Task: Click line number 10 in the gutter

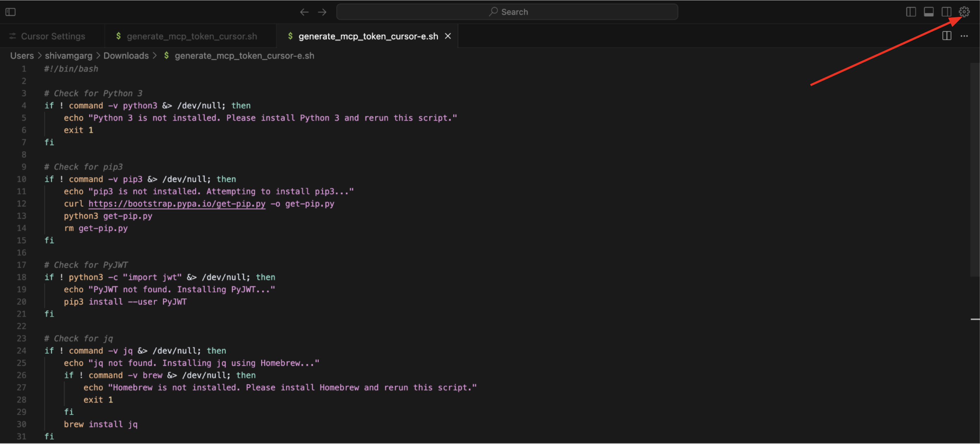Action: (21, 179)
